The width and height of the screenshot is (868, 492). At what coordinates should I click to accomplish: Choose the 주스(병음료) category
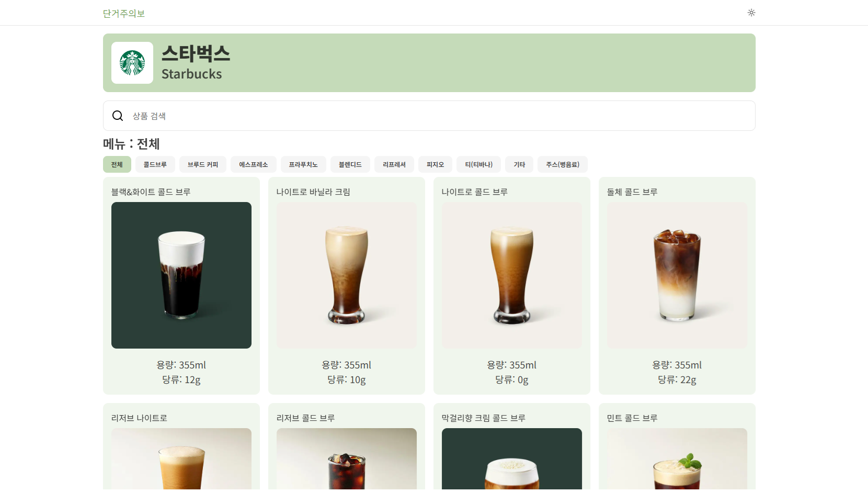point(563,164)
